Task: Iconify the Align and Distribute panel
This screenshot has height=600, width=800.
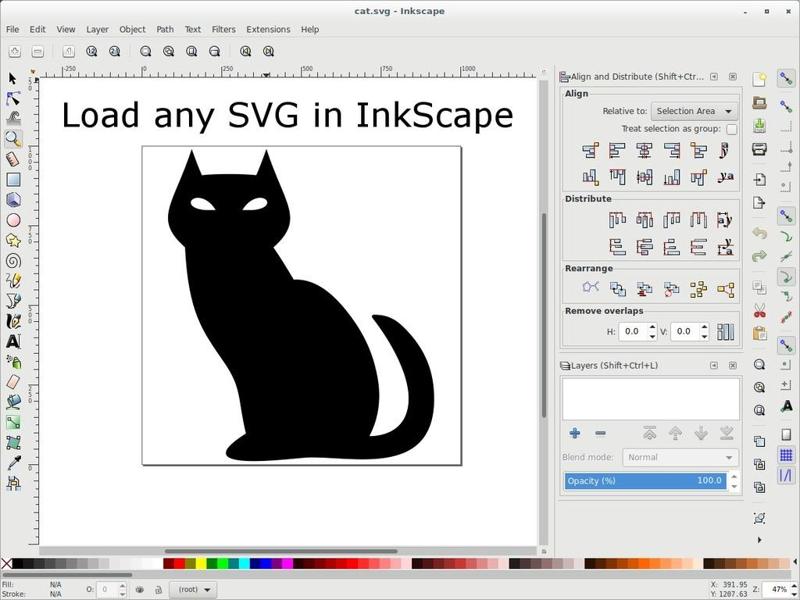Action: [x=714, y=77]
